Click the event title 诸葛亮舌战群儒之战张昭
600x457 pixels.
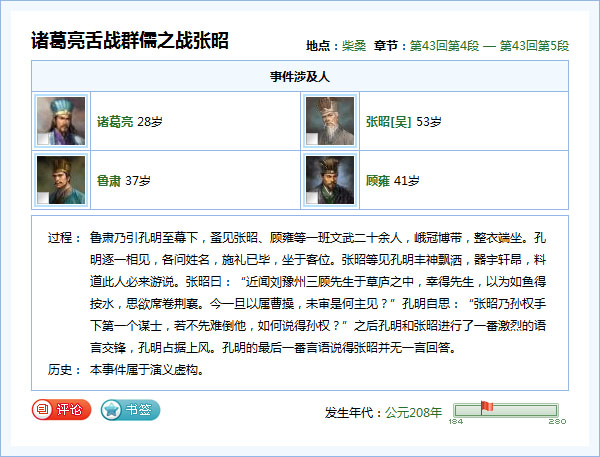click(130, 41)
